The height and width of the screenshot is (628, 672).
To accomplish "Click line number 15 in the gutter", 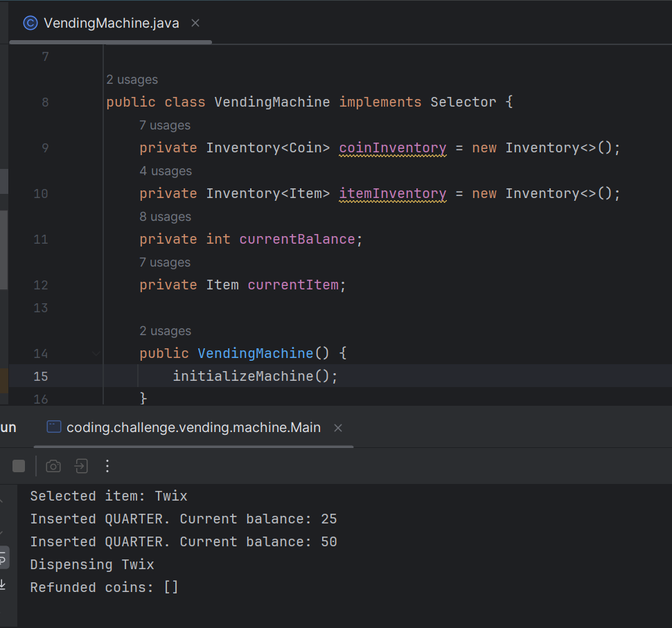I will coord(41,377).
